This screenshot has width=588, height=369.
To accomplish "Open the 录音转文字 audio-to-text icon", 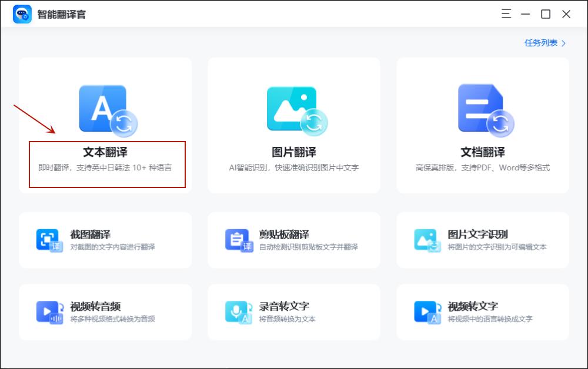I will pyautogui.click(x=237, y=311).
